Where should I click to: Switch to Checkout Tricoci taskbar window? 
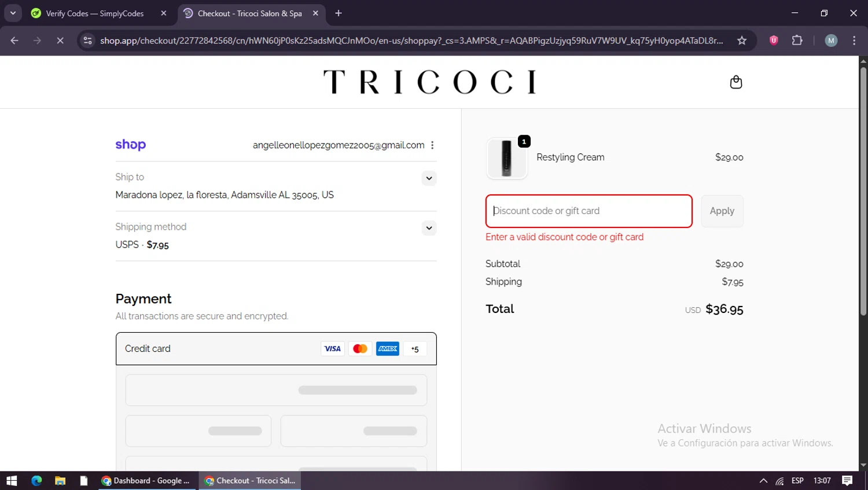pyautogui.click(x=250, y=481)
